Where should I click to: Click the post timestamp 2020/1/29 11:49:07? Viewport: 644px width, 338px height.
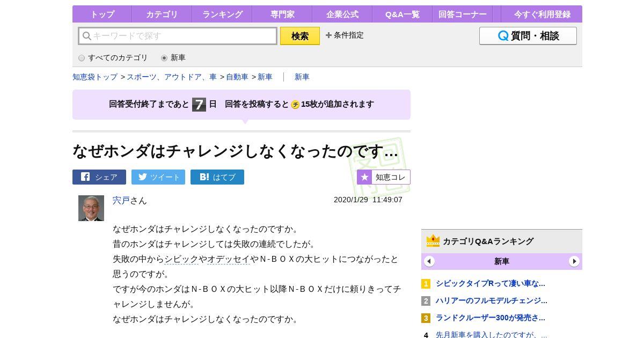(x=368, y=200)
